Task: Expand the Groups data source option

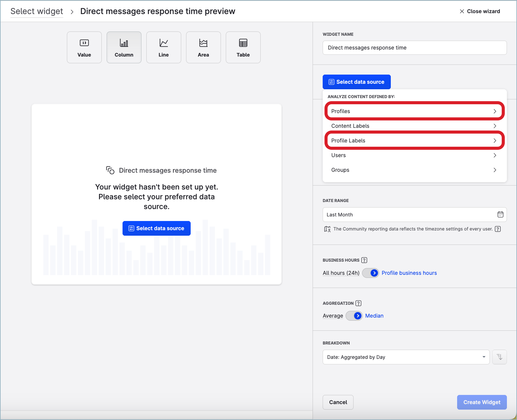Action: [x=414, y=170]
